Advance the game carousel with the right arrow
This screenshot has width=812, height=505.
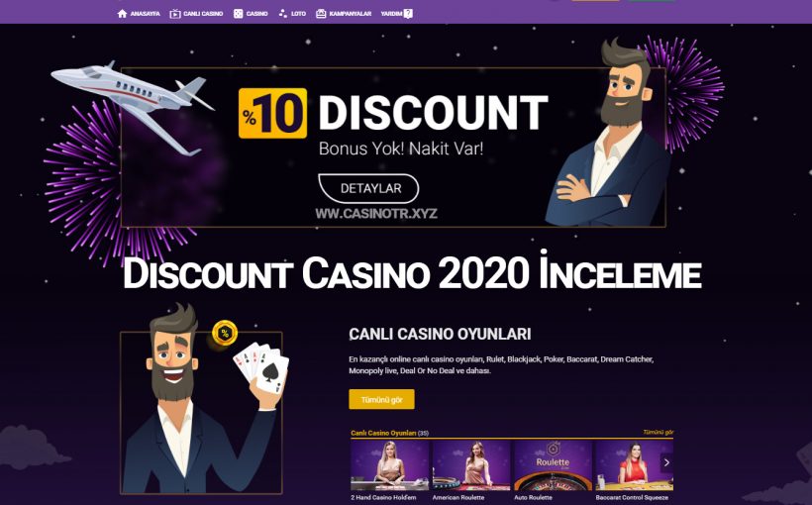click(x=666, y=462)
